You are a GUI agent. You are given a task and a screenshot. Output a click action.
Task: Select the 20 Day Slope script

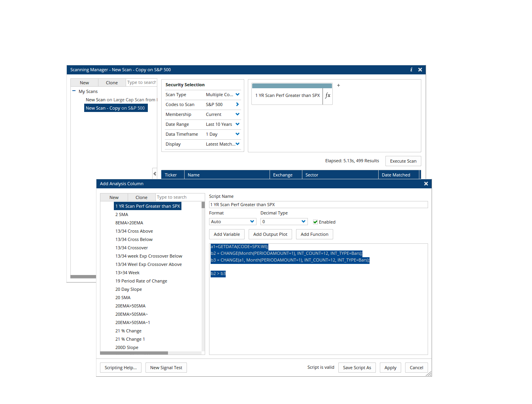[x=128, y=289]
